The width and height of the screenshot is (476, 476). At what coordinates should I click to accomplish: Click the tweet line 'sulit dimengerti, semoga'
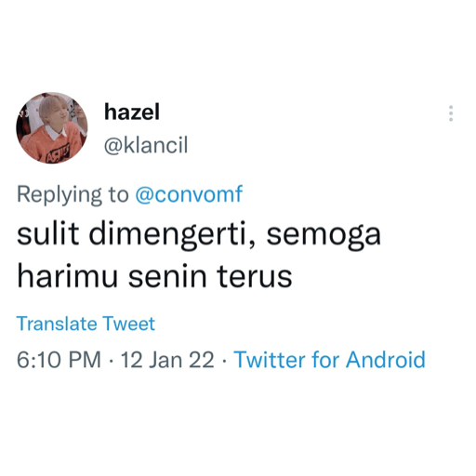tap(199, 234)
